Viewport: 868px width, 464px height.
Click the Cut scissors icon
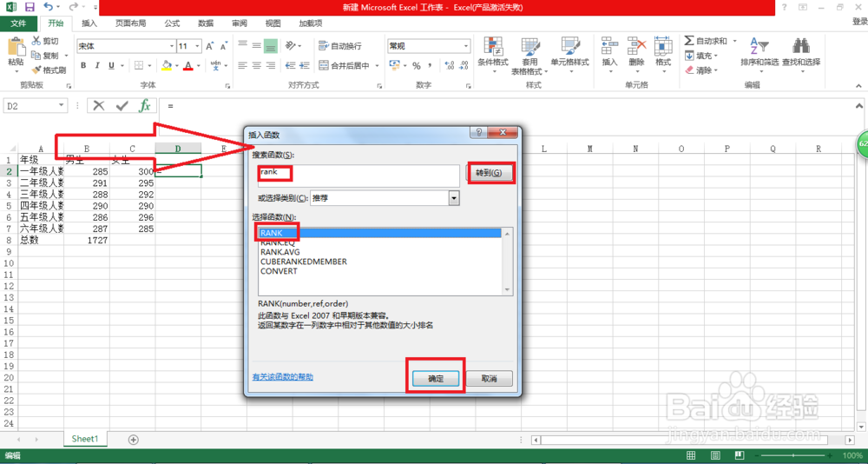click(36, 41)
